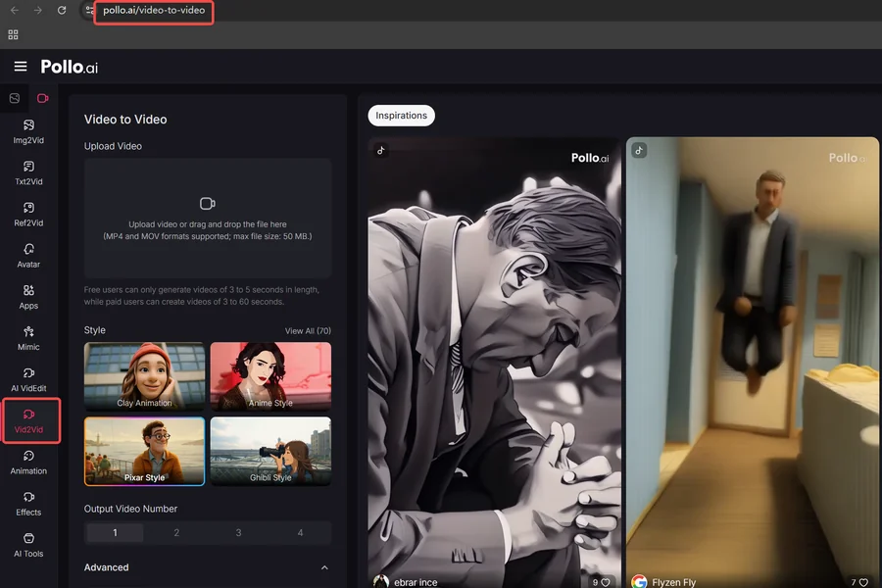Set output video number to 4
Viewport: 882px width, 588px height.
pyautogui.click(x=301, y=532)
